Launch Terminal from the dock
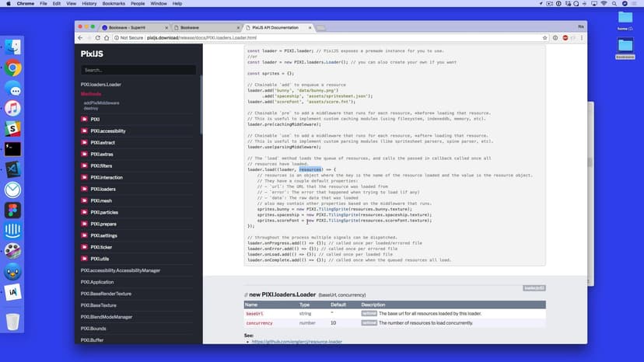 [12, 149]
